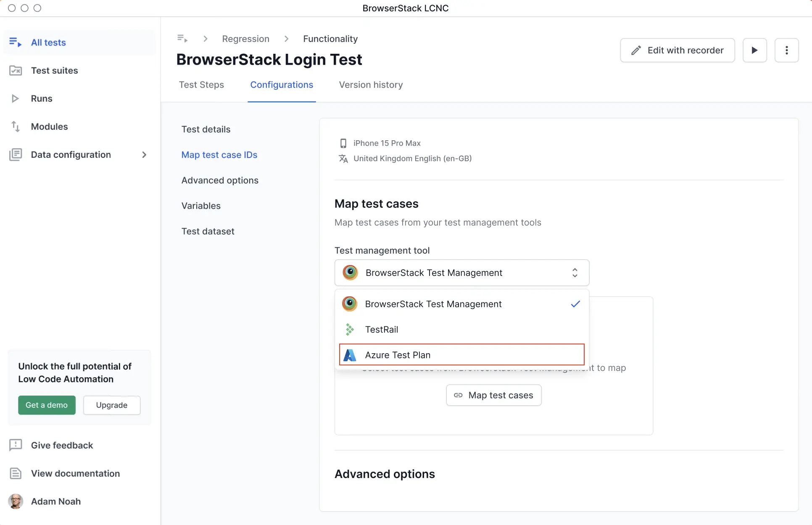Image resolution: width=812 pixels, height=525 pixels.
Task: Click the Get a demo button
Action: click(47, 405)
